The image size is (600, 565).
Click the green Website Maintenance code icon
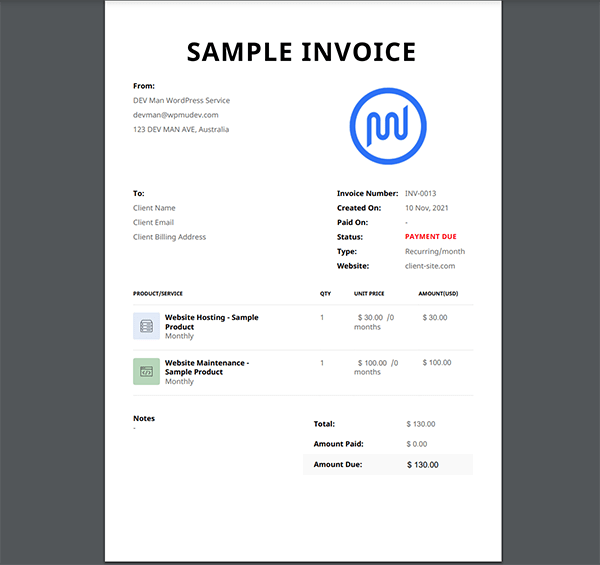[x=146, y=371]
